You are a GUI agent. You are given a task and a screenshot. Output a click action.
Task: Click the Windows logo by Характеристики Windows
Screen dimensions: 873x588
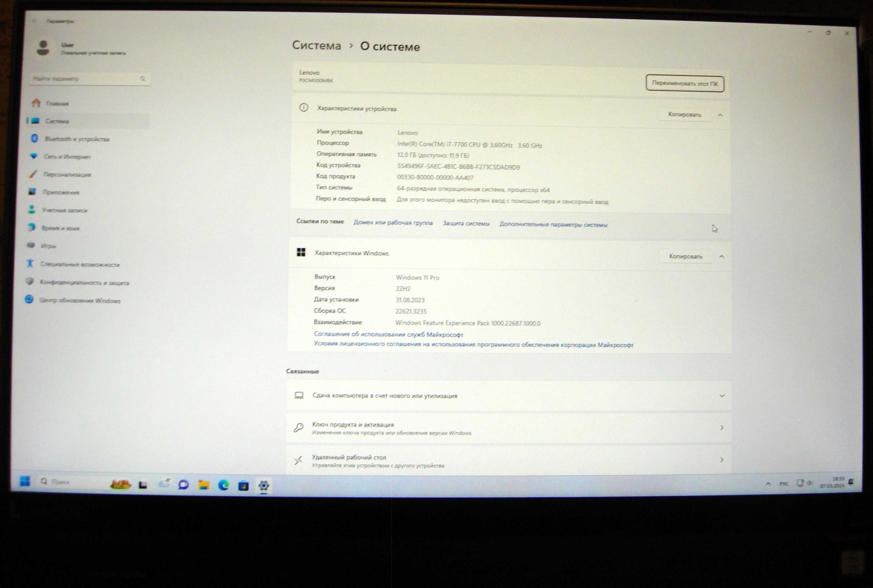(x=301, y=252)
